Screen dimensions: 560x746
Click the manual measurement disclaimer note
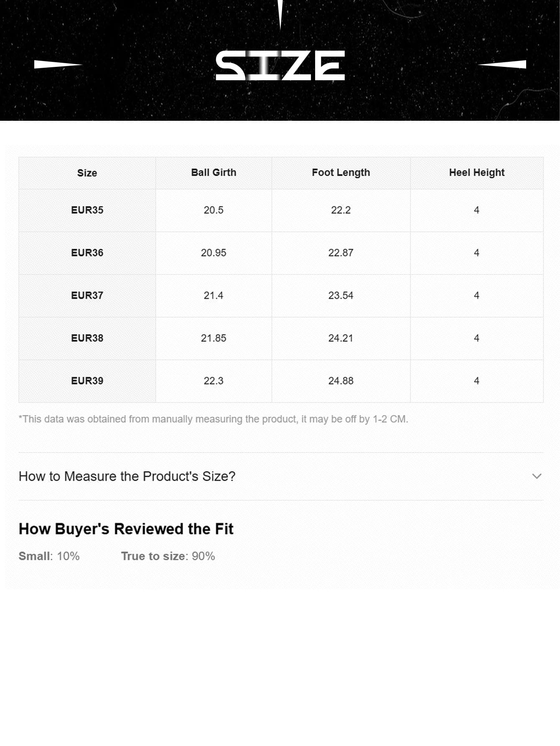(213, 419)
